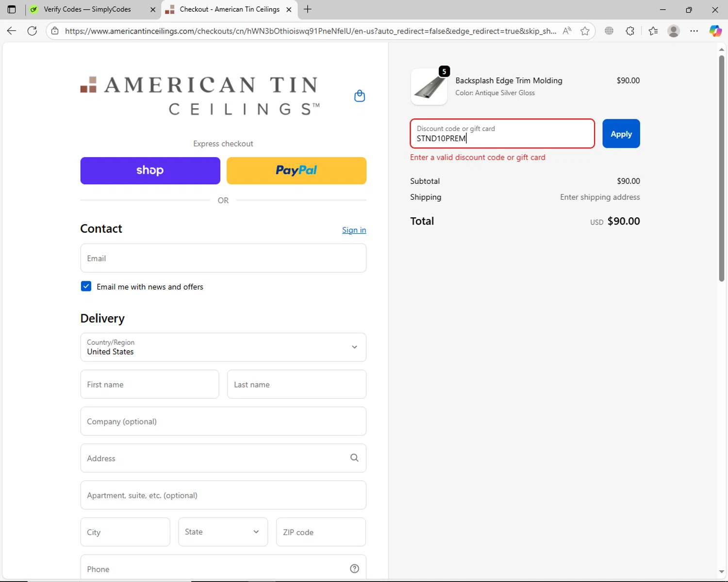Click the Backsplash Edge Trim Molding product name
This screenshot has width=728, height=582.
click(509, 81)
